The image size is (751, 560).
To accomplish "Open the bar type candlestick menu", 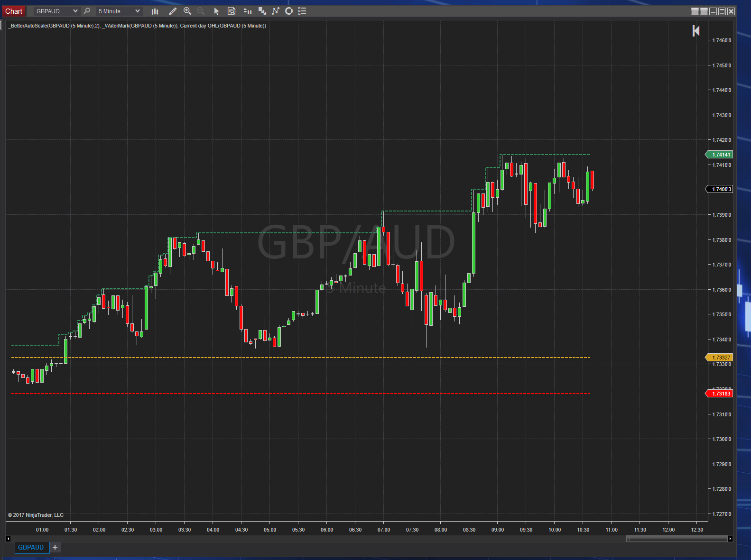I will (155, 11).
